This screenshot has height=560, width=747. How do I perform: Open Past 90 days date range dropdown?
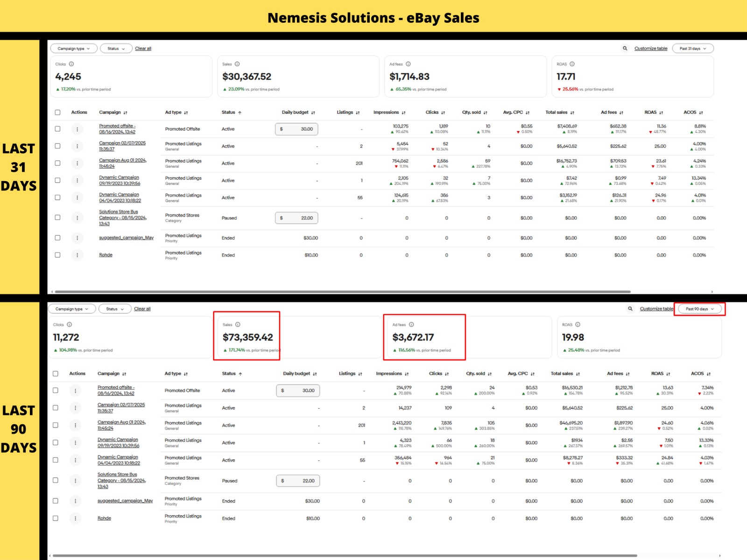pyautogui.click(x=699, y=309)
